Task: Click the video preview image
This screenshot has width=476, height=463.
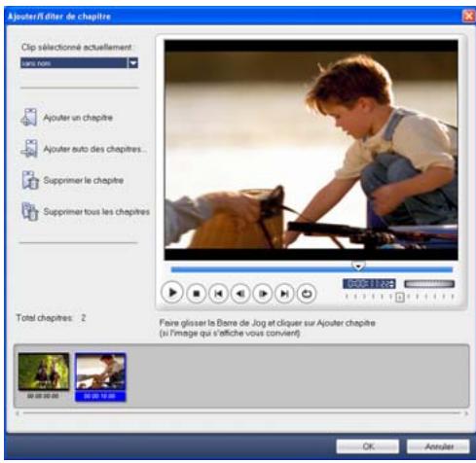Action: click(x=311, y=150)
